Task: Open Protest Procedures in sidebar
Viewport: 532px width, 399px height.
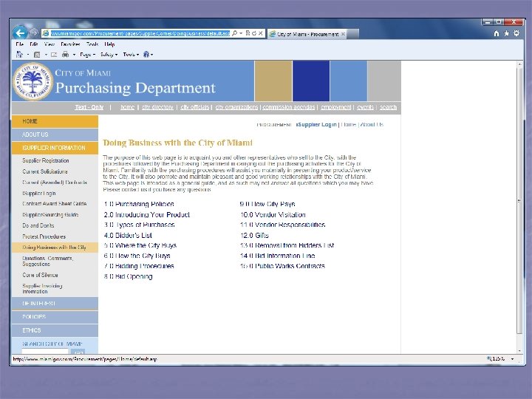Action: (x=44, y=236)
